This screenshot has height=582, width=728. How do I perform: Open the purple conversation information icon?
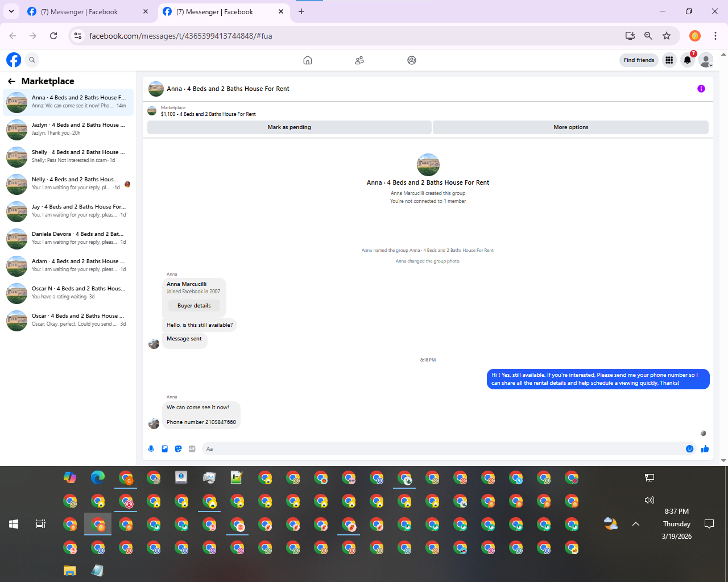pos(701,89)
